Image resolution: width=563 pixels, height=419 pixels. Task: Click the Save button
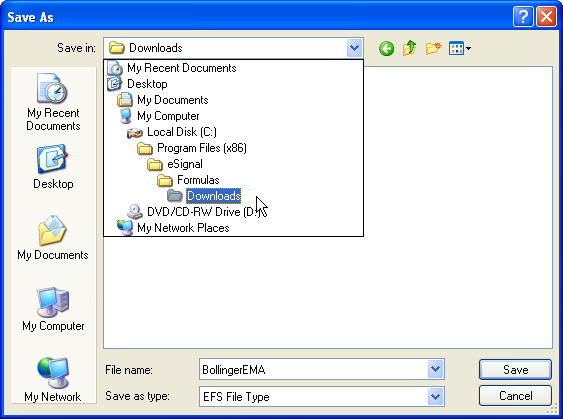515,369
